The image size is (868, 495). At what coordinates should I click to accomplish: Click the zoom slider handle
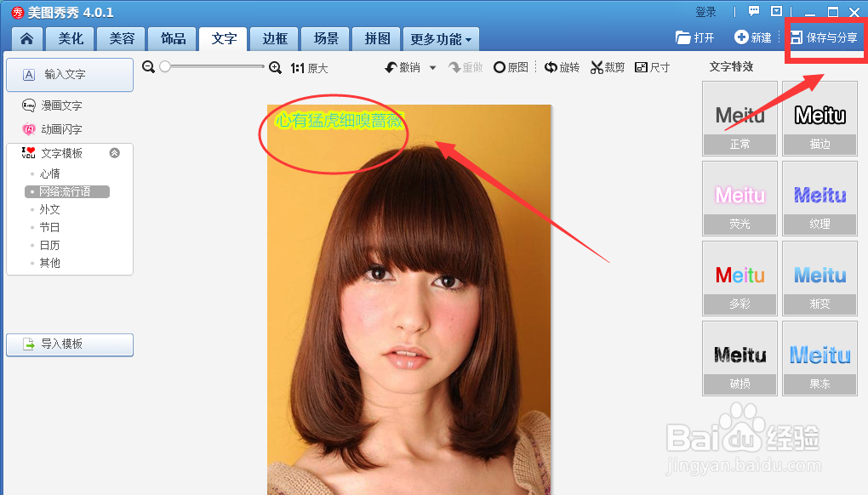pos(164,66)
